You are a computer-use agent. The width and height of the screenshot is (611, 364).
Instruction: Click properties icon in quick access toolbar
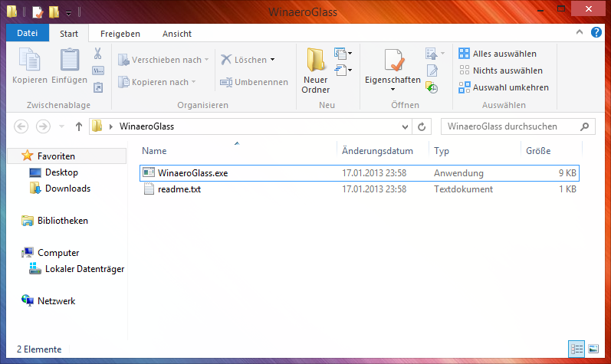pyautogui.click(x=38, y=12)
